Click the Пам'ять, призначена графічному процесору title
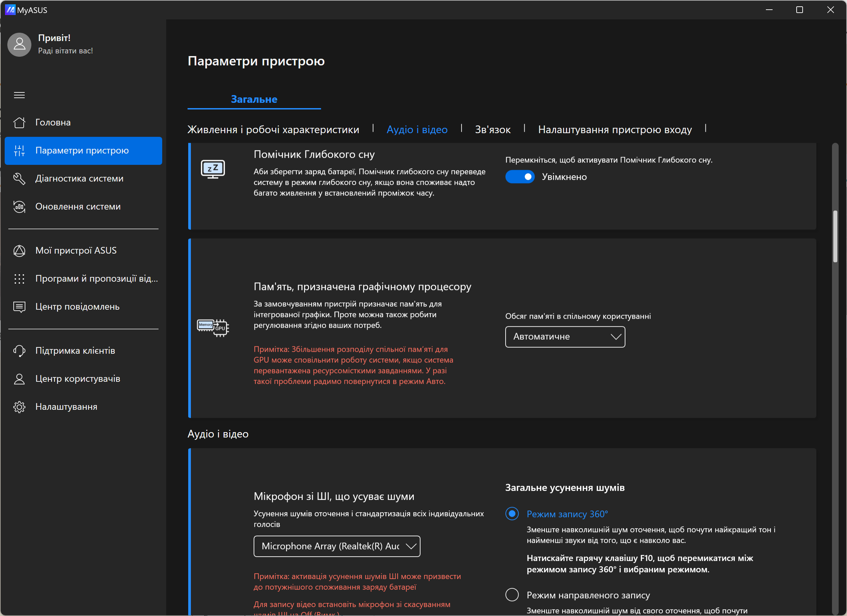The height and width of the screenshot is (616, 847). (362, 287)
